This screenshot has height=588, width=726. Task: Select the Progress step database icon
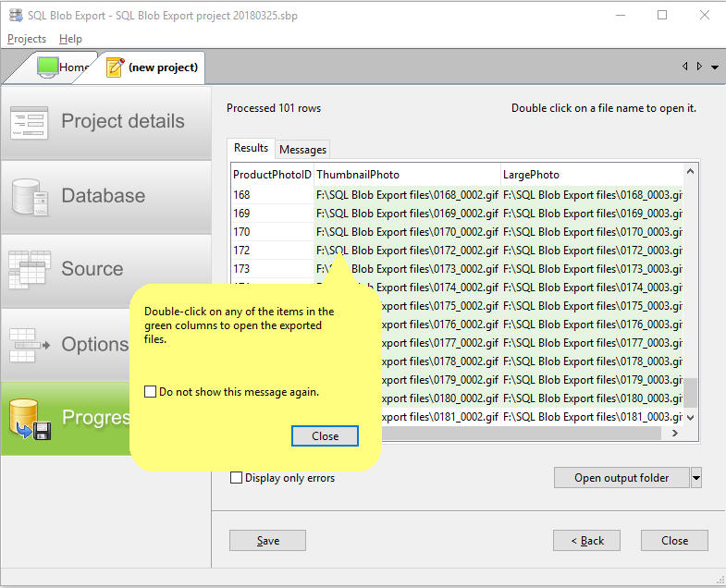(x=30, y=419)
